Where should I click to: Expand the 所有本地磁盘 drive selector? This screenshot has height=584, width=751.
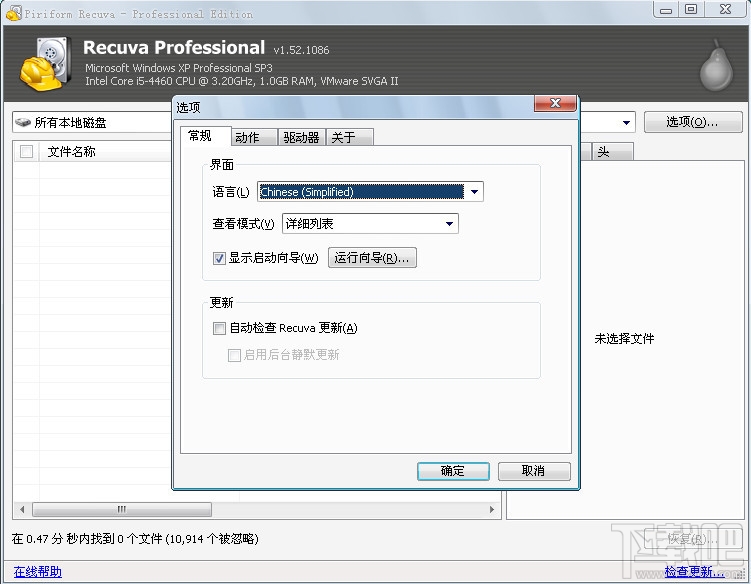tap(92, 123)
